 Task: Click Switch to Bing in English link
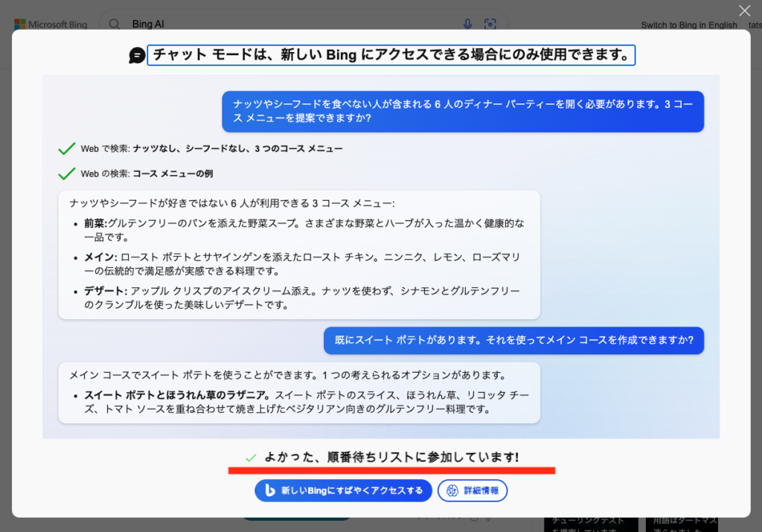[689, 24]
